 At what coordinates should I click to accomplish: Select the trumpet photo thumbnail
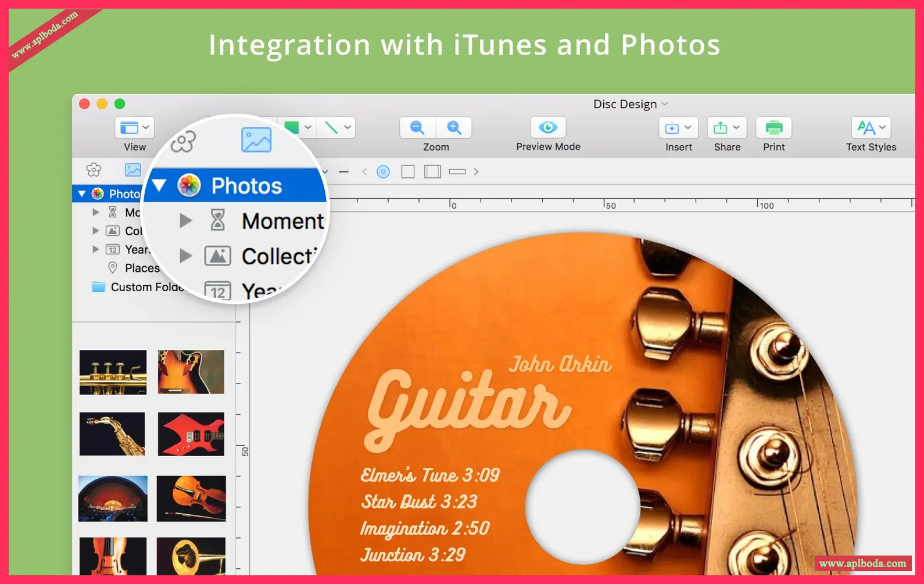click(x=113, y=372)
